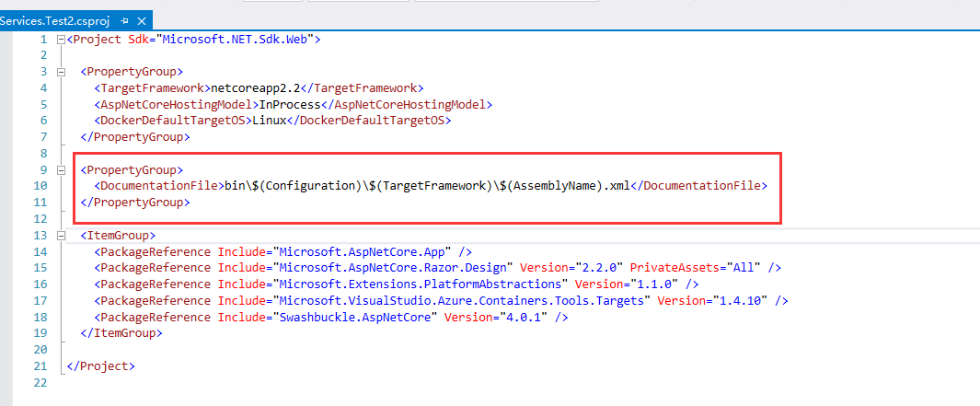Click line number 12 in the gutter
This screenshot has height=406, width=980.
[40, 218]
